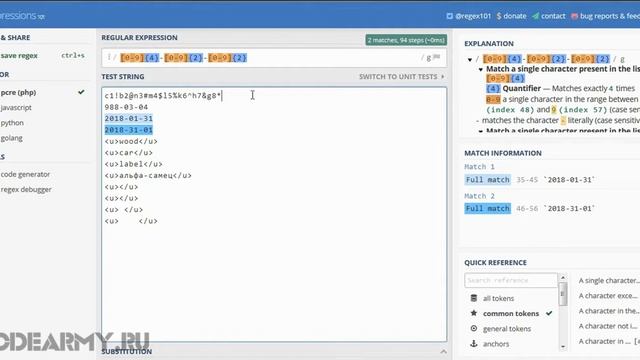Click the matches and steps badge
The image size is (640, 360).
pyautogui.click(x=406, y=40)
